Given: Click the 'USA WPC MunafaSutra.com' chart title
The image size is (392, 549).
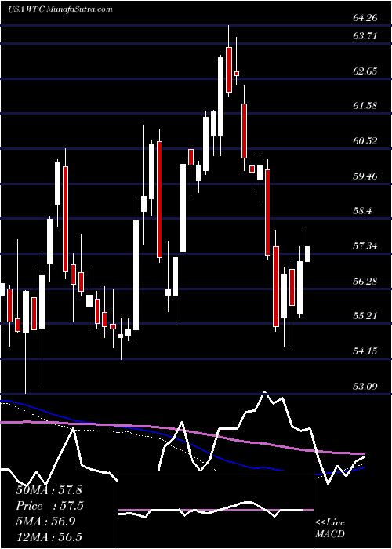Looking at the screenshot, I should (x=60, y=9).
